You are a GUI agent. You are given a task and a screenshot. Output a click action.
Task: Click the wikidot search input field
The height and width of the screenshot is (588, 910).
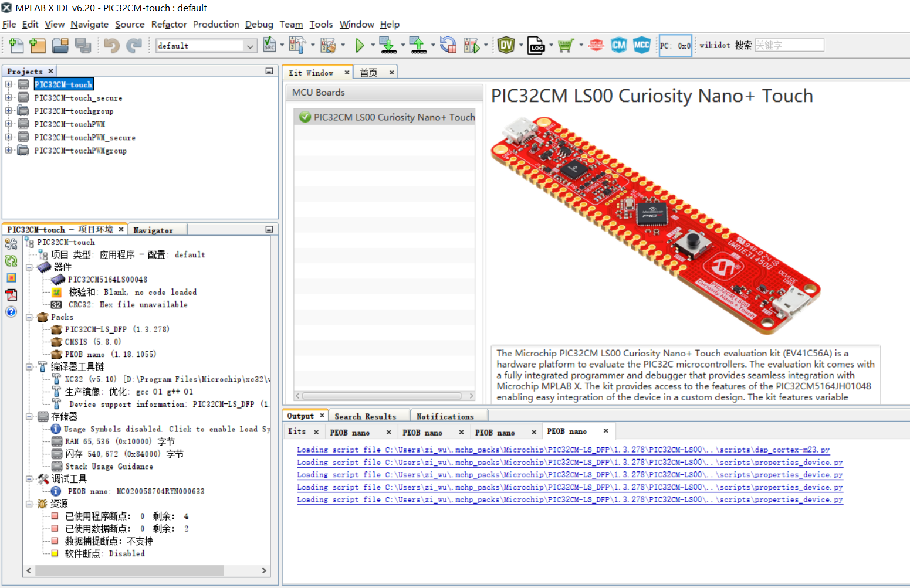click(x=789, y=45)
